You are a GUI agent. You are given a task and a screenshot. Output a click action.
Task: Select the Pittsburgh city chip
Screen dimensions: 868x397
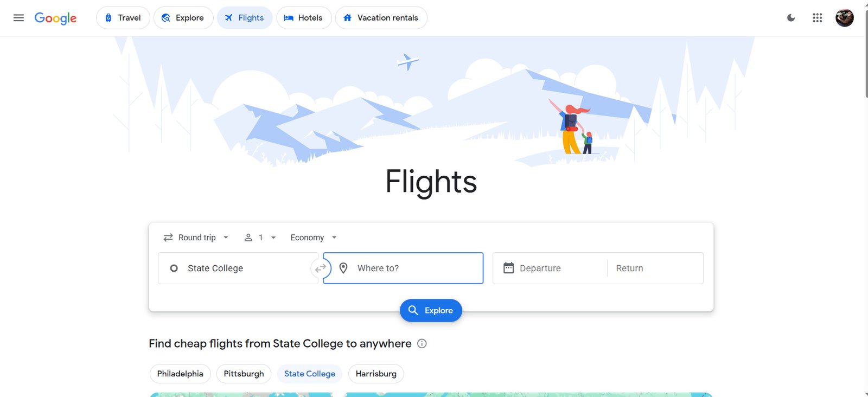tap(244, 374)
